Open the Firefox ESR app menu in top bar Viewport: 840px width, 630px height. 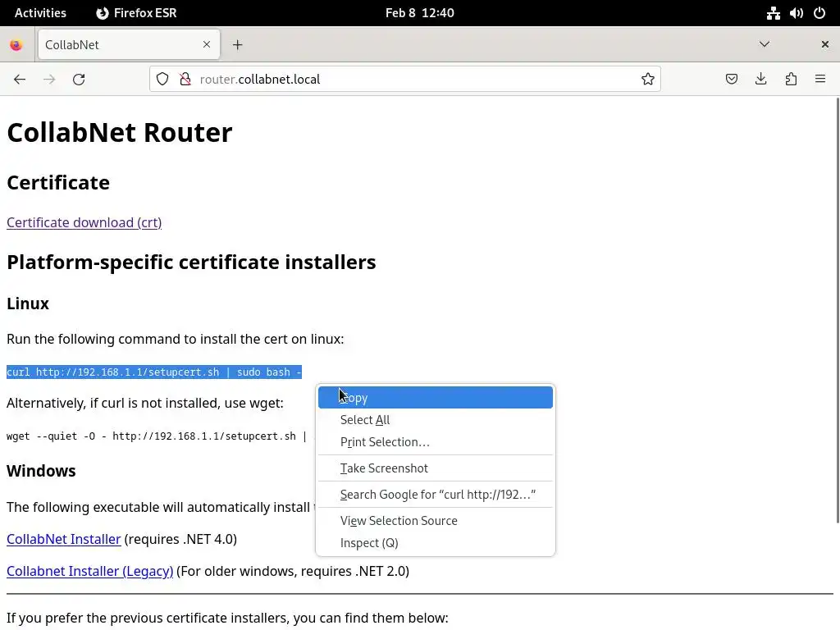point(136,13)
